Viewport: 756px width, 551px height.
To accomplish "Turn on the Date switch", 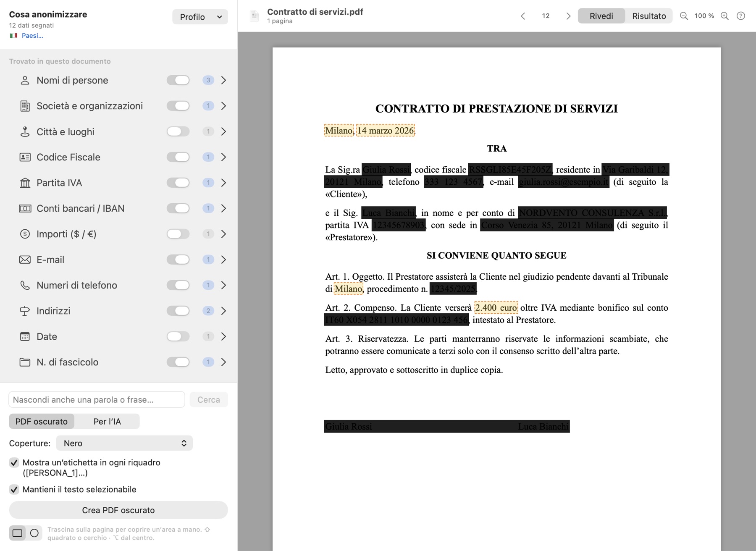I will tap(178, 336).
